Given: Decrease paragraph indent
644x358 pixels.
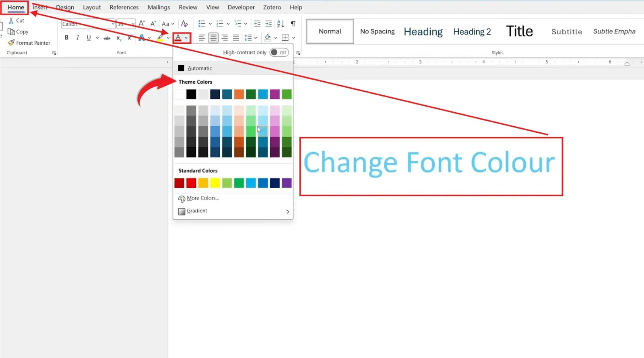Looking at the screenshot, I should [x=257, y=24].
